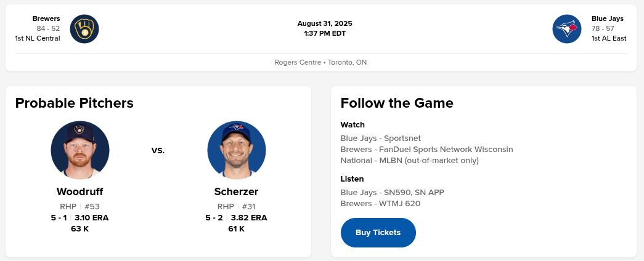Click Brewers WTMJ 620 radio listing
Screen dimensions: 644x261
coord(380,204)
